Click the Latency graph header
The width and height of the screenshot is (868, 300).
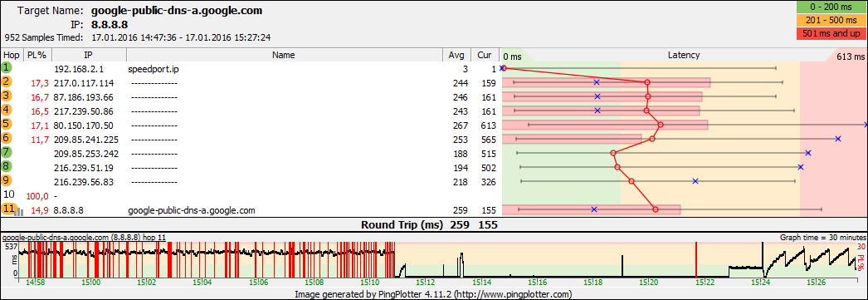(x=684, y=55)
